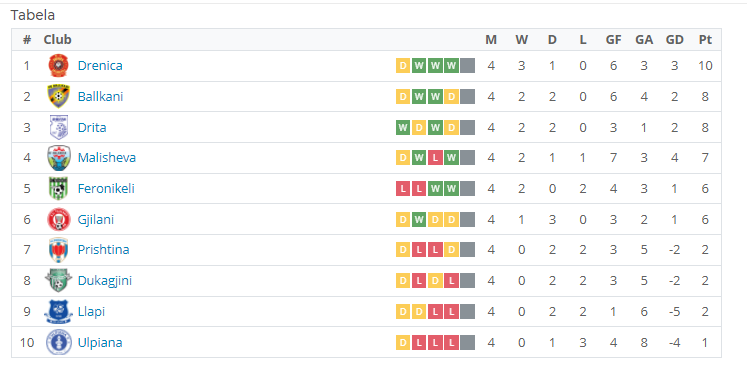This screenshot has width=747, height=373.
Task: Click the Prishtina club crest
Action: pyautogui.click(x=59, y=250)
